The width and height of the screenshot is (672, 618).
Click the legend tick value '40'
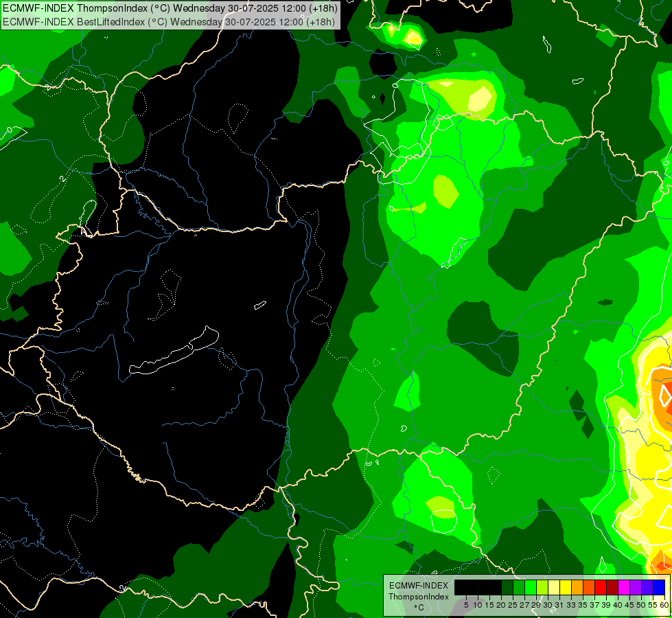click(618, 605)
